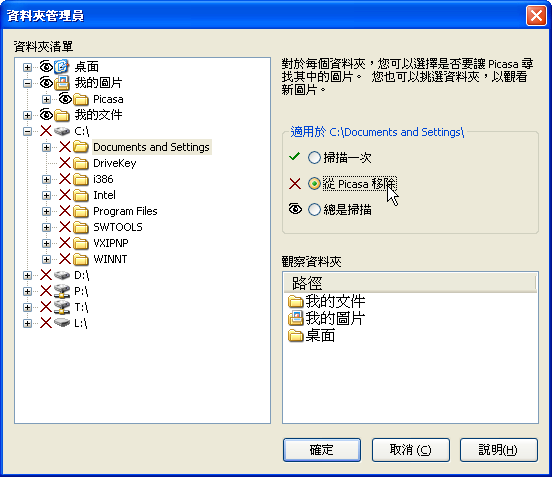Toggle the eye icon beside the Picasa folder
Screen dimensions: 552x477
click(65, 99)
